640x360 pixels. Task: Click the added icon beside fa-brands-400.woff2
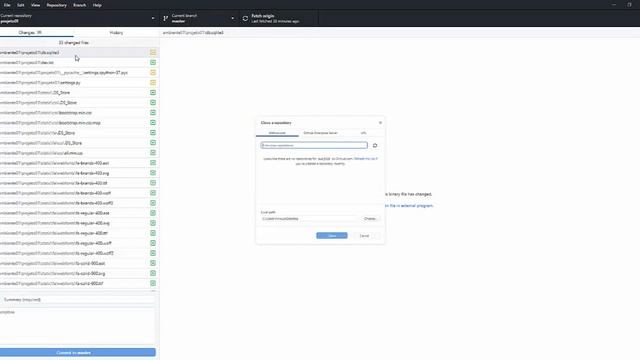click(x=153, y=203)
